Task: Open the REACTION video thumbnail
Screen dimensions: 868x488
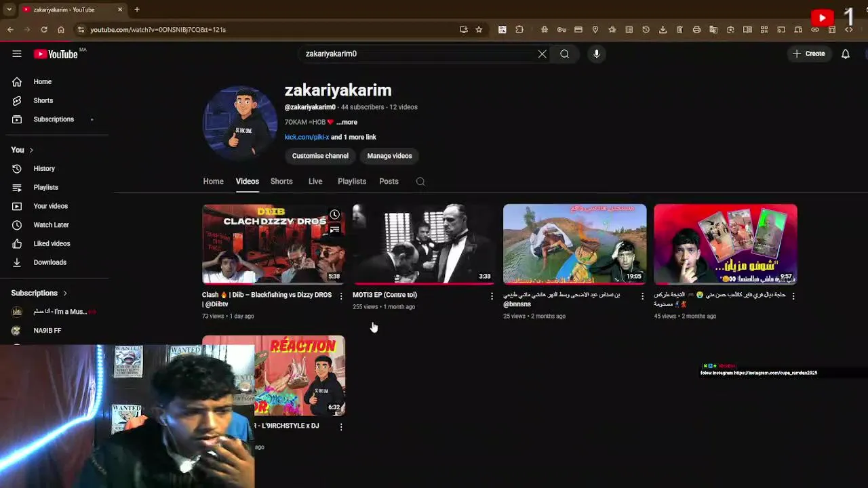Action: coord(299,375)
